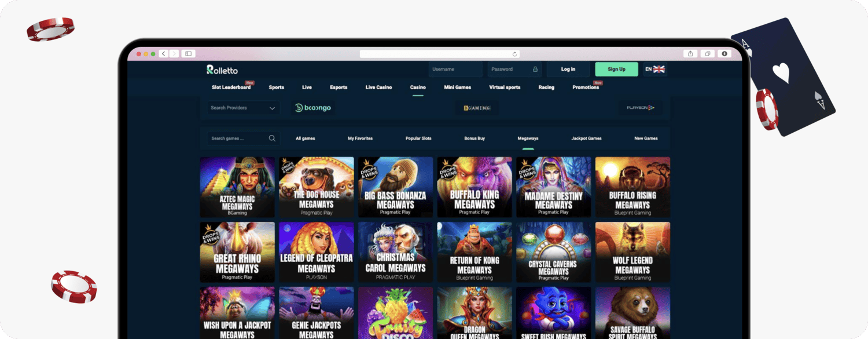The image size is (868, 339).
Task: Open Savage Buffalo Spirit Megaways game
Action: click(632, 313)
